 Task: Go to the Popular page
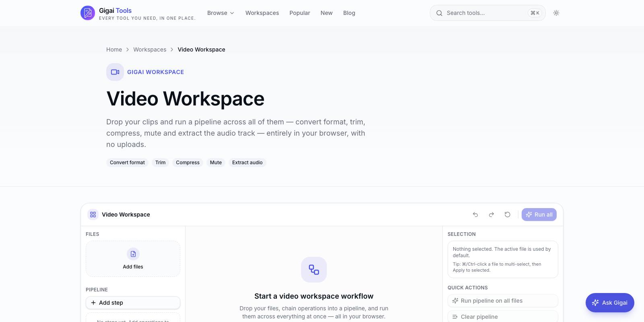click(300, 13)
